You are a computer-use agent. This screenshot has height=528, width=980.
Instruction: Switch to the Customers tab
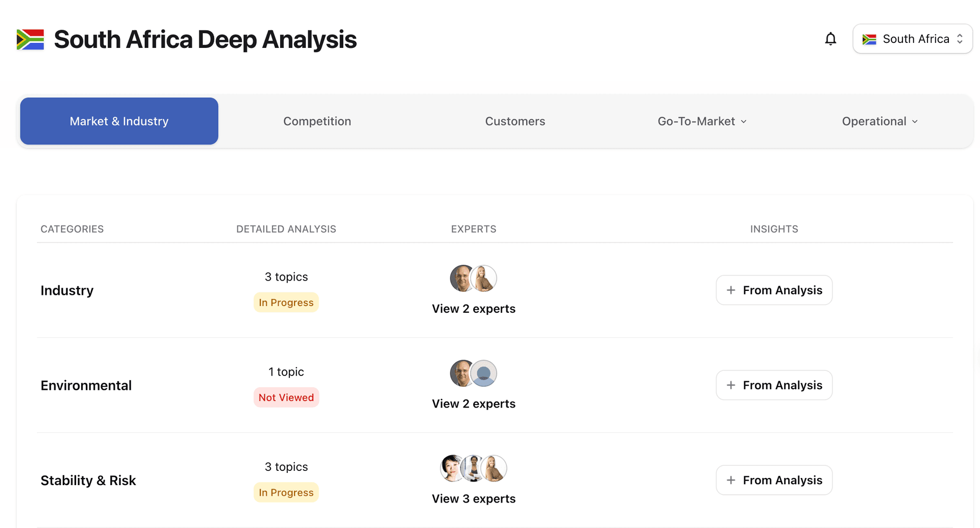click(515, 121)
